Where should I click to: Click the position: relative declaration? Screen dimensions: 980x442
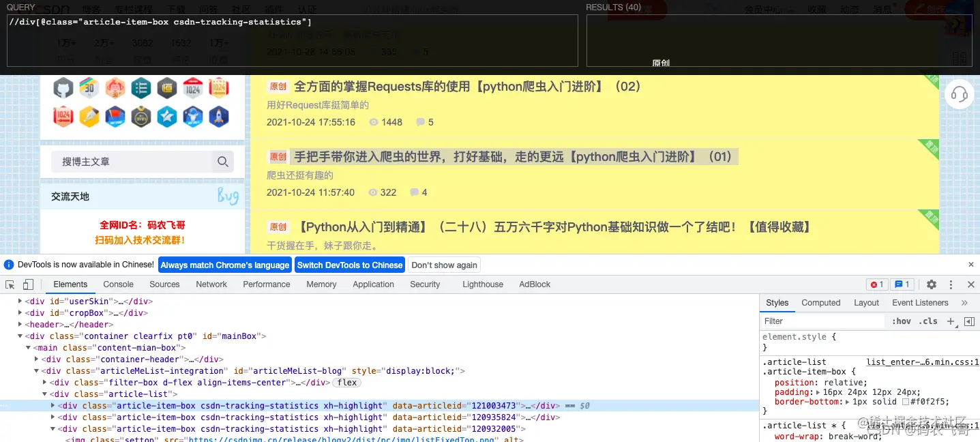click(821, 383)
